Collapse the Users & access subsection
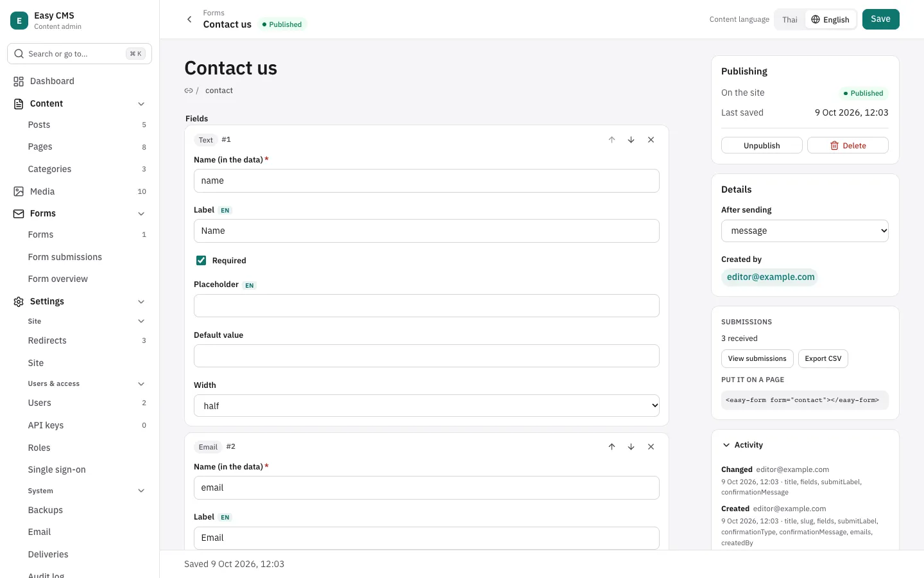This screenshot has height=578, width=924. click(141, 384)
